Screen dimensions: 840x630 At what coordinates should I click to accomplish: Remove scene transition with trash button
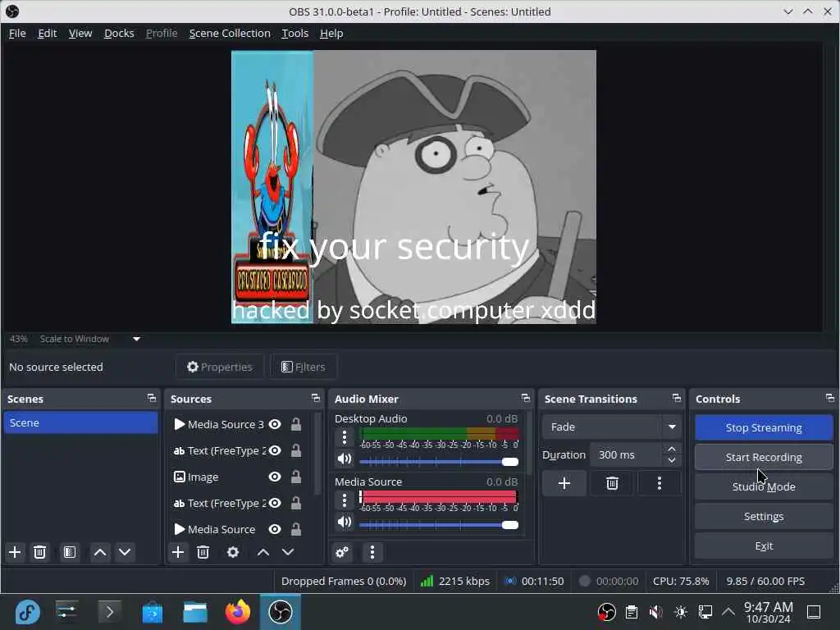pyautogui.click(x=612, y=484)
